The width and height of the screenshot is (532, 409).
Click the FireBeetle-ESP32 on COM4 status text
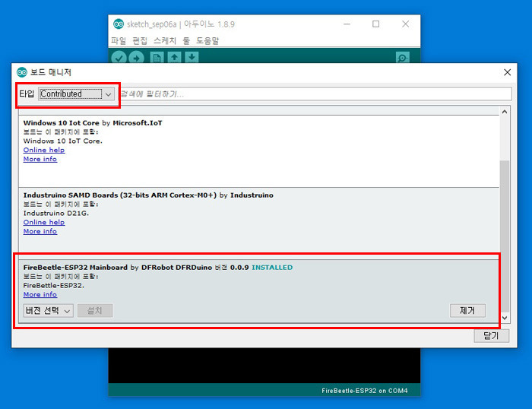pos(365,391)
